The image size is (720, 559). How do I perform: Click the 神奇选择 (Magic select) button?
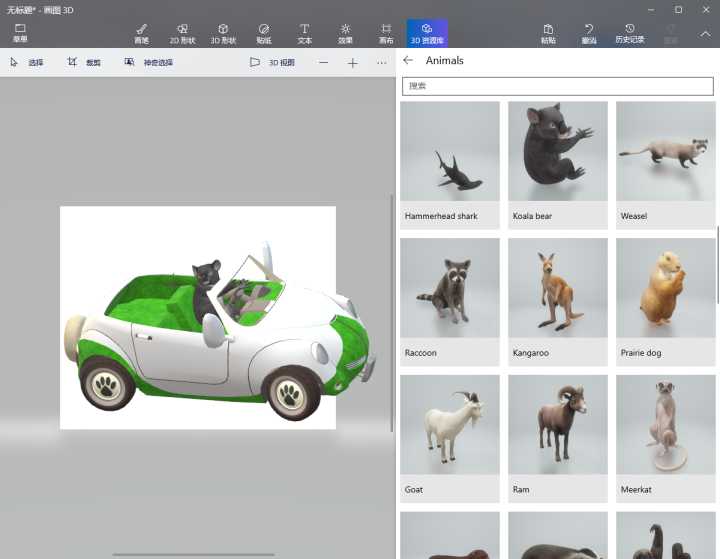click(x=148, y=62)
